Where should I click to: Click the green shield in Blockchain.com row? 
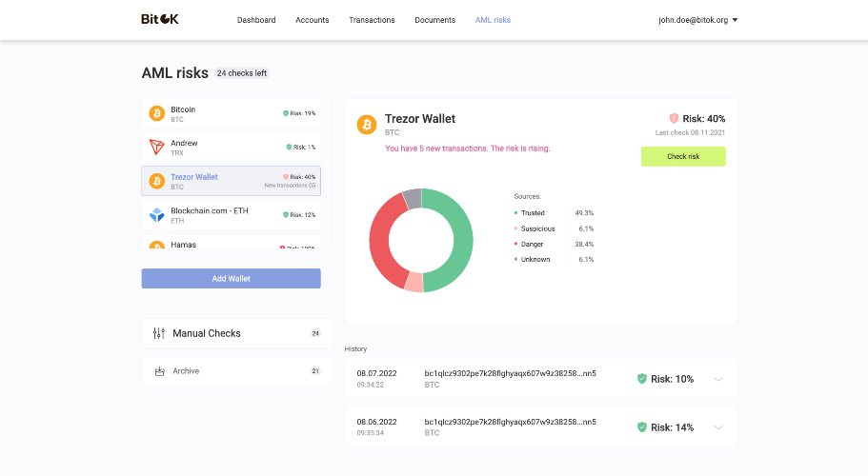coord(286,214)
